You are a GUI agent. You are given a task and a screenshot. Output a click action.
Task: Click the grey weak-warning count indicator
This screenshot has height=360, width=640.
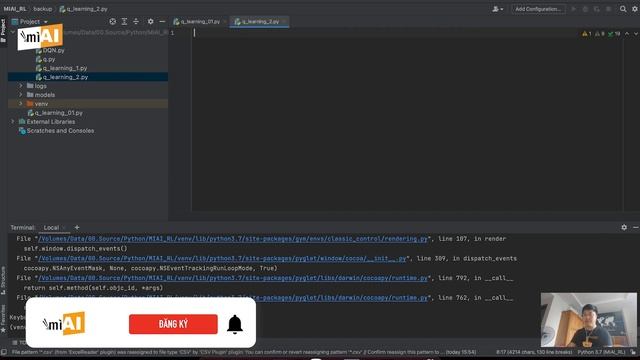tap(599, 34)
